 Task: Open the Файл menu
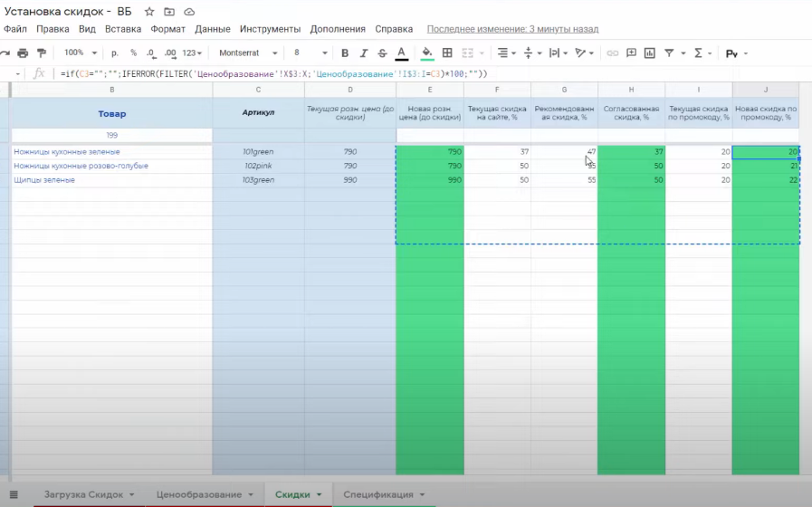click(15, 29)
